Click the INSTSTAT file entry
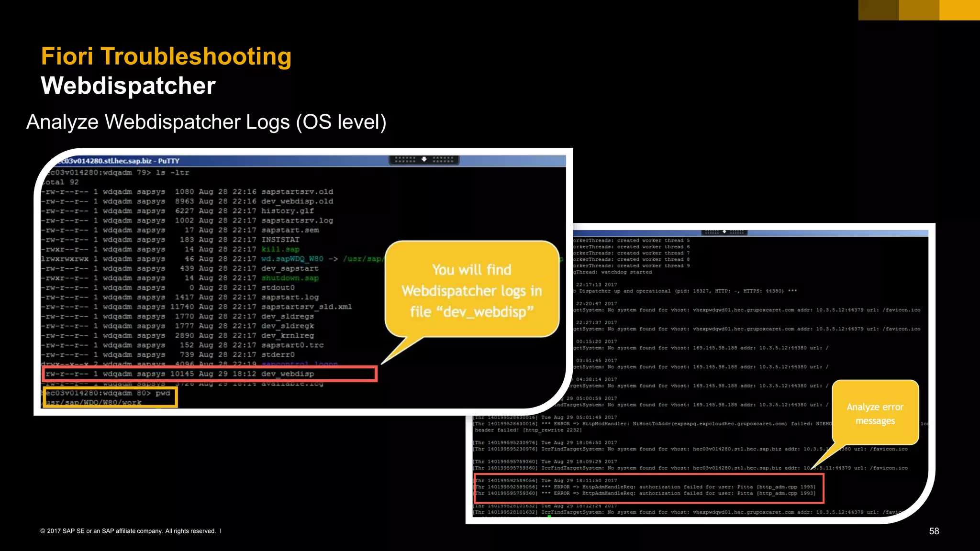 (x=280, y=240)
